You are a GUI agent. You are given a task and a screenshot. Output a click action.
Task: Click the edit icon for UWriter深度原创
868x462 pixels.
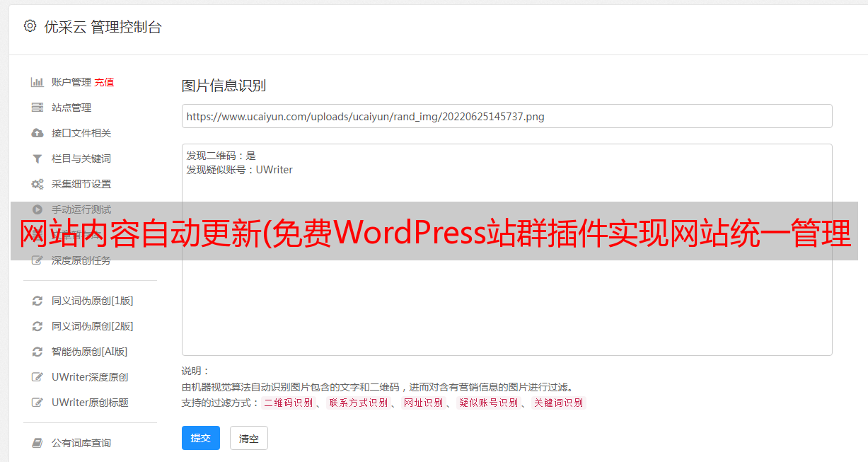[x=37, y=377]
